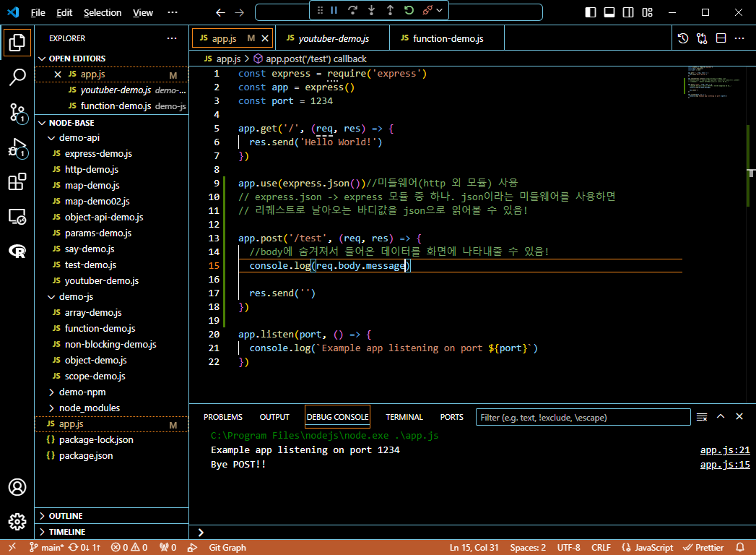Customize editor layout

click(x=648, y=12)
